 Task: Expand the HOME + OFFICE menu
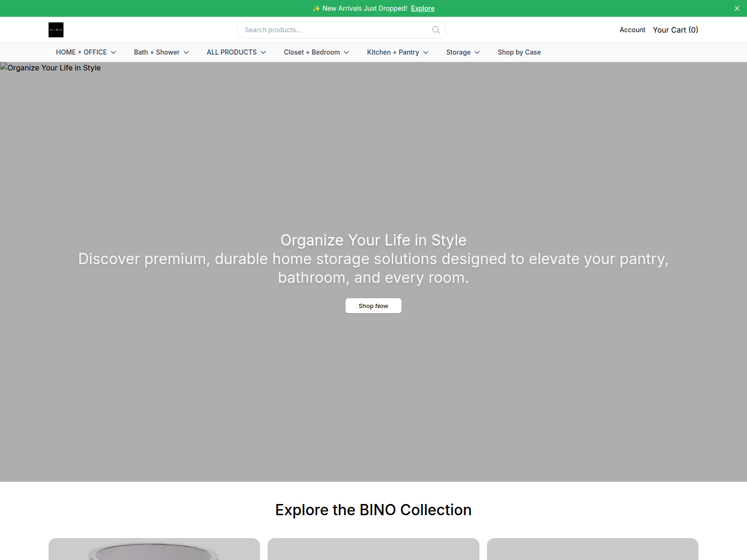tap(86, 52)
